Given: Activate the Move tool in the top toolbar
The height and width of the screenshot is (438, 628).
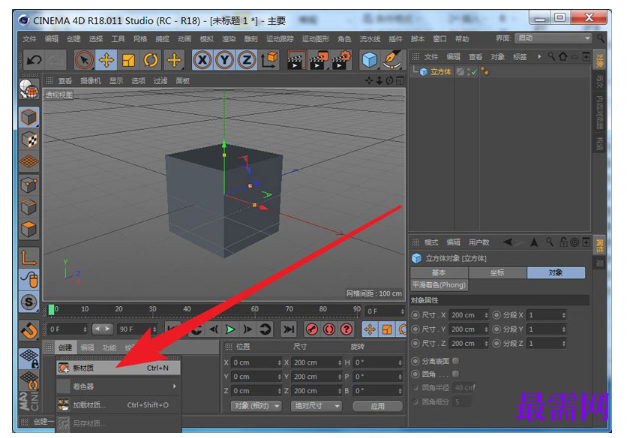Looking at the screenshot, I should tap(106, 60).
